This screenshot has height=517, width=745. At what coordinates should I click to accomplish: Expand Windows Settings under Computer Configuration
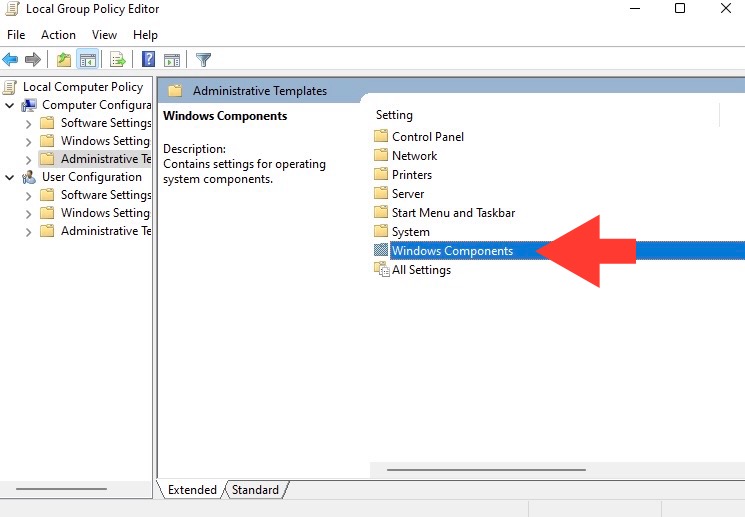point(29,142)
